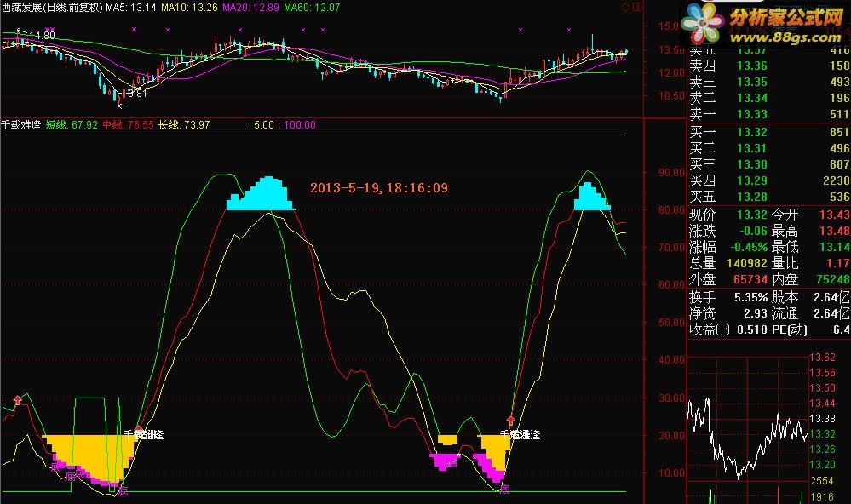
Task: Click the 90.00 indicator axis label
Action: [x=671, y=173]
